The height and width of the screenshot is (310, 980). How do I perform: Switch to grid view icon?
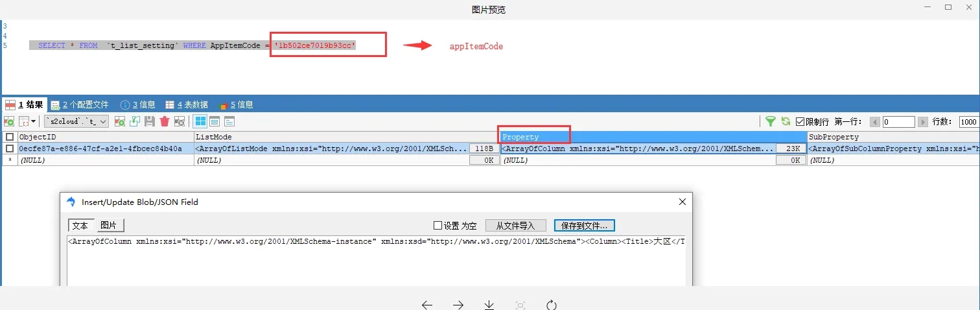point(200,121)
